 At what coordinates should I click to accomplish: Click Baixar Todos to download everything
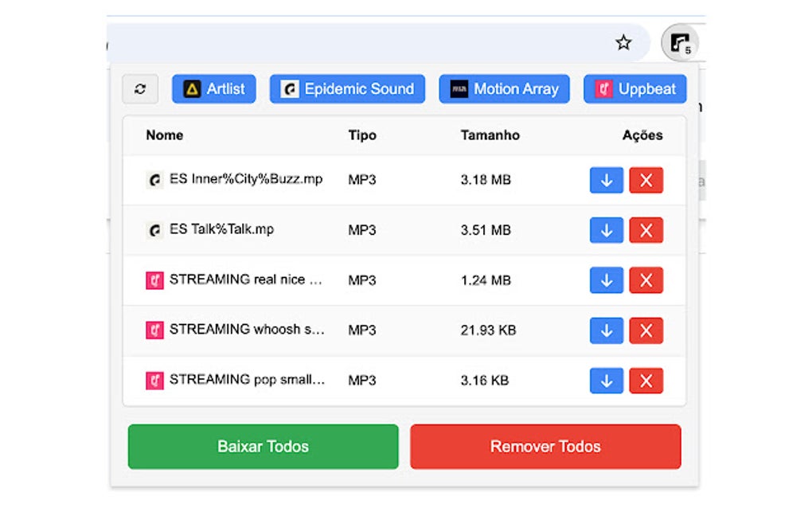pyautogui.click(x=263, y=447)
